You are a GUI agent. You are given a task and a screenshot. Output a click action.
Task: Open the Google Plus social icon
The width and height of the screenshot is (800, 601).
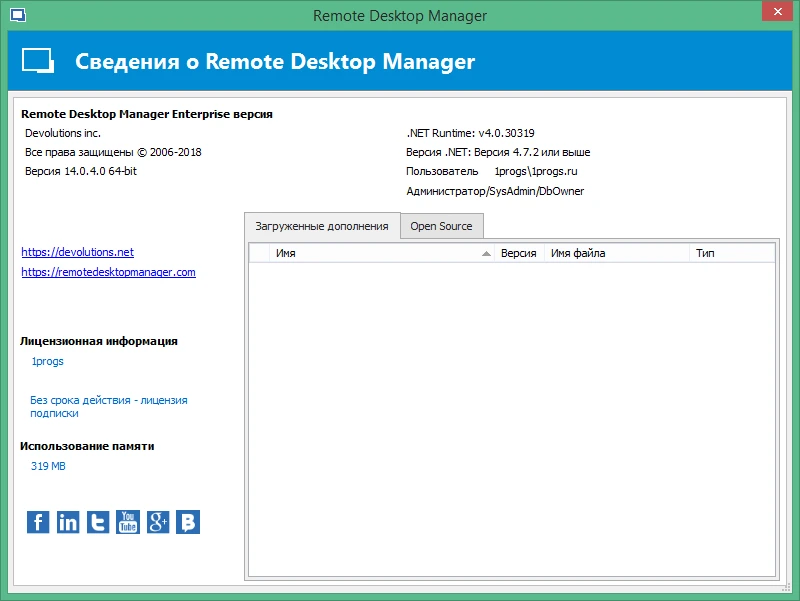158,522
